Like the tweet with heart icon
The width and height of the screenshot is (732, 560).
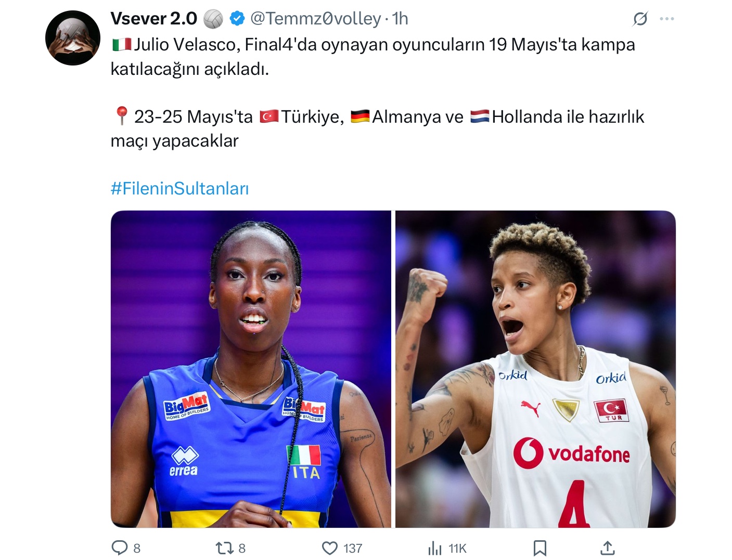330,548
